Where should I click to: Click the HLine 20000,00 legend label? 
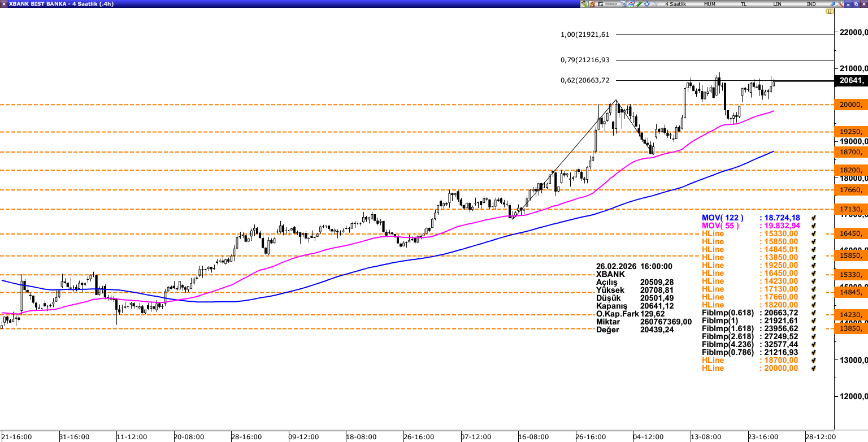coord(713,368)
